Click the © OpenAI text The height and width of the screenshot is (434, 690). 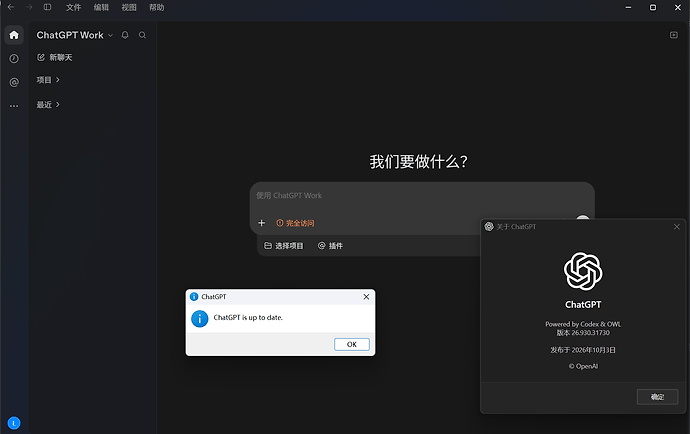(583, 366)
